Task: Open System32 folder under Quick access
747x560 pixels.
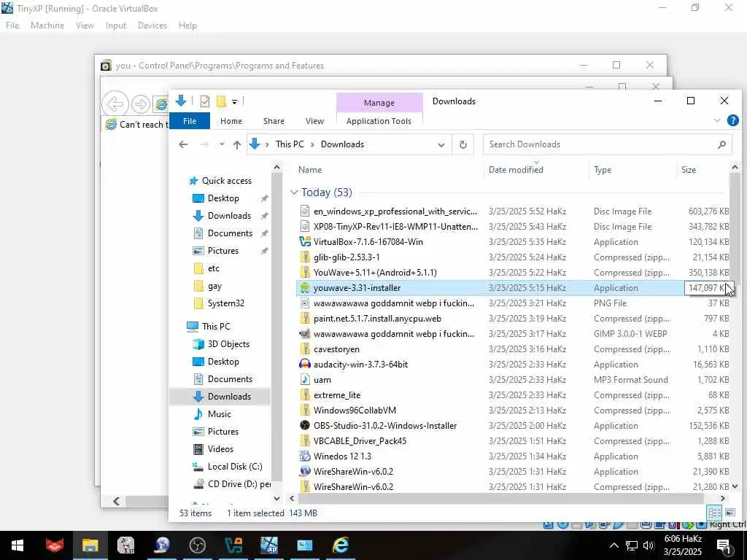Action: point(226,303)
